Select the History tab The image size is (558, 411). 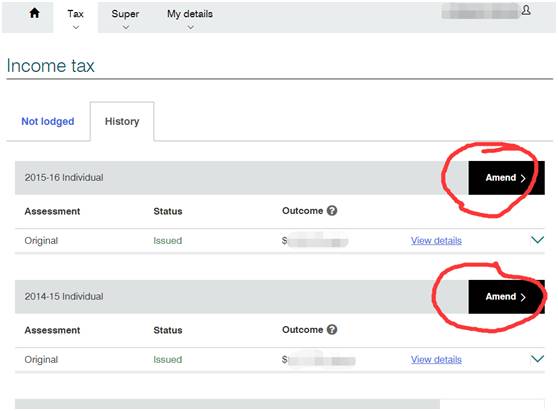(122, 121)
